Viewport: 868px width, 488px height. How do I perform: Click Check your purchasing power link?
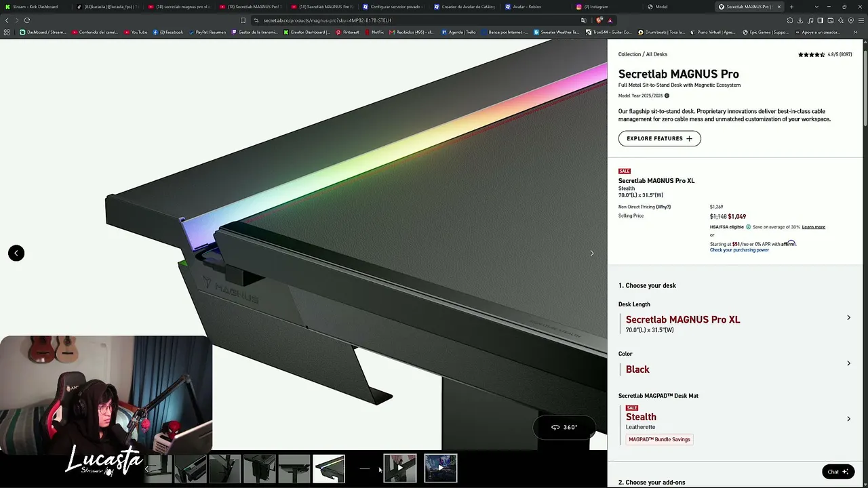[739, 250]
